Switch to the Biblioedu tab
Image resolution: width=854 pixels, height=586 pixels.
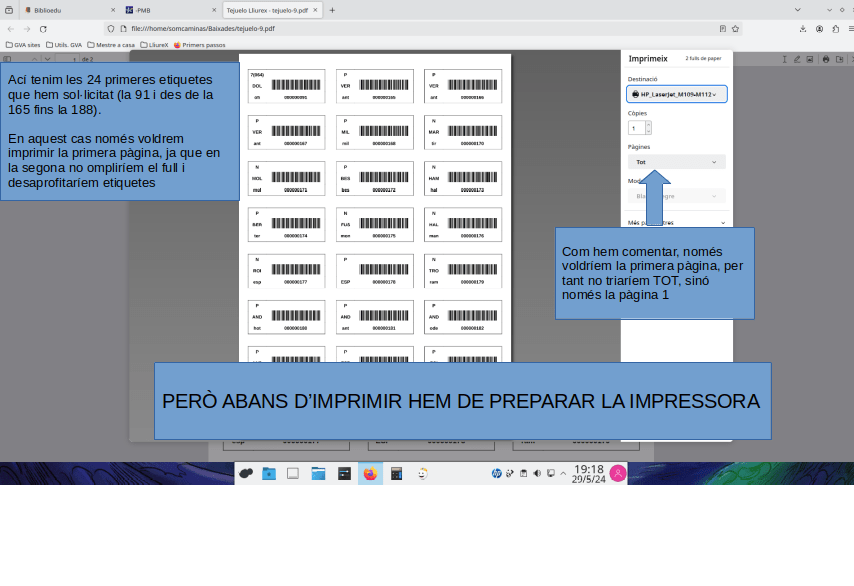pos(70,10)
